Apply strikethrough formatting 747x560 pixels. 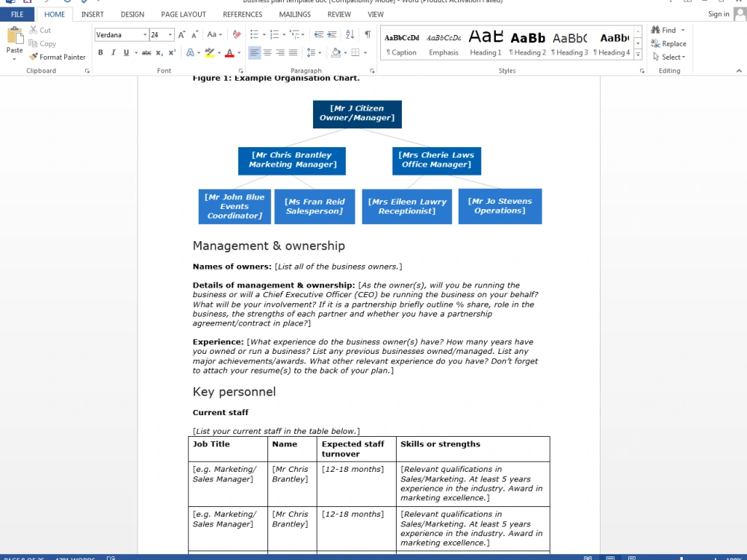pos(146,52)
